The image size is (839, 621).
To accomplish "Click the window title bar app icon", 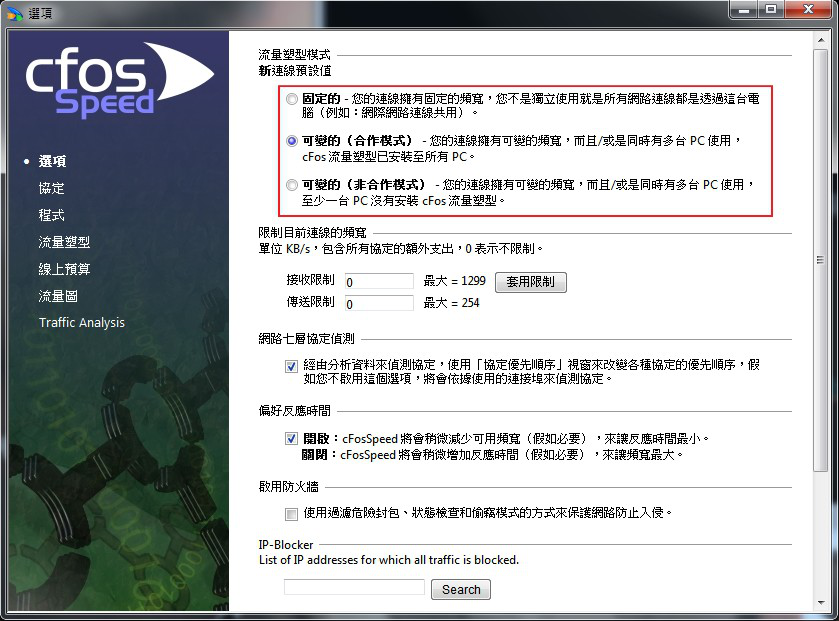I will (x=15, y=13).
